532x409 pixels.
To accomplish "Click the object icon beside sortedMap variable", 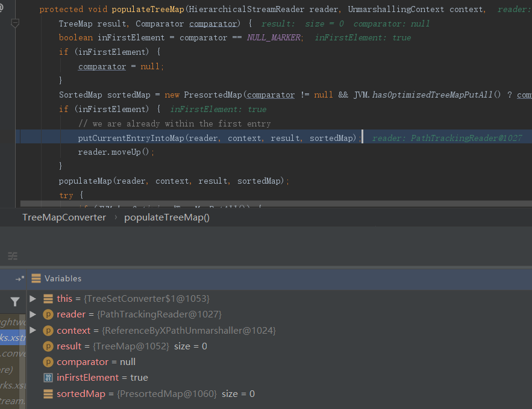I will tap(48, 393).
